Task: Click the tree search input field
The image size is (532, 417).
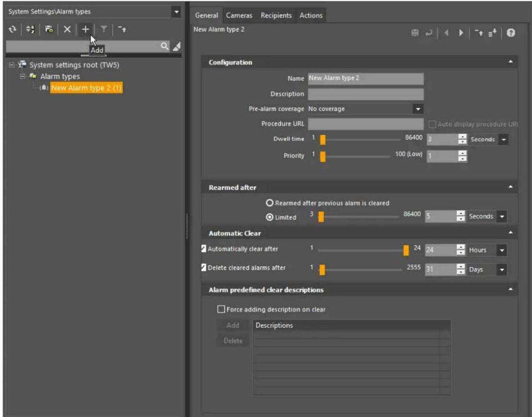Action: 83,46
